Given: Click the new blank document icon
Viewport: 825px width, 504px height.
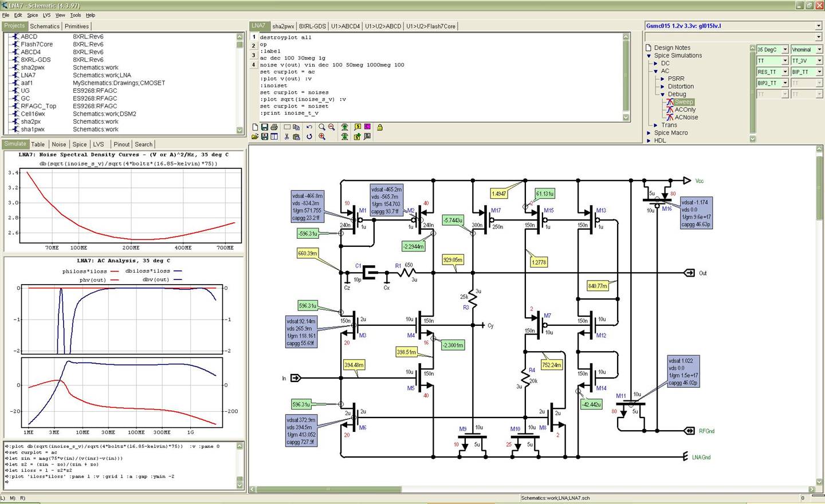Looking at the screenshot, I should [255, 127].
